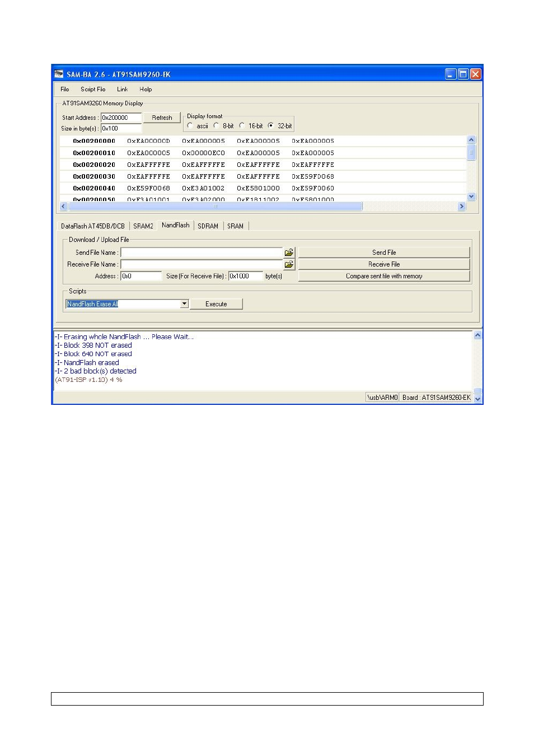
Task: Click the Size in byte(s) field
Action: 121,128
